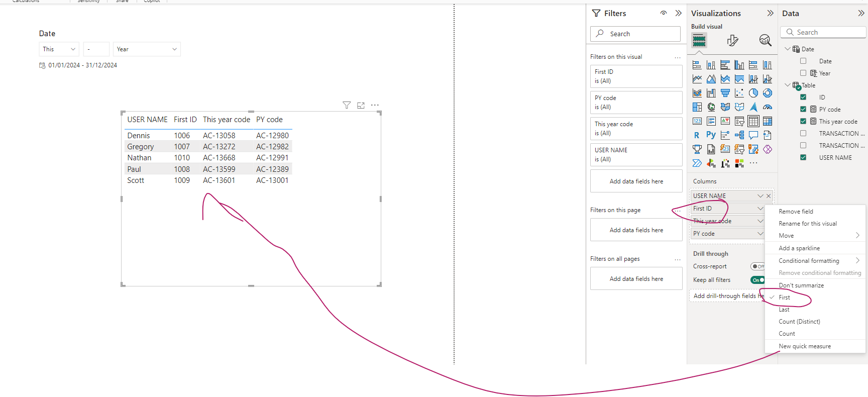The image size is (868, 397).
Task: Pick the gauge visualization icon
Action: [x=767, y=107]
